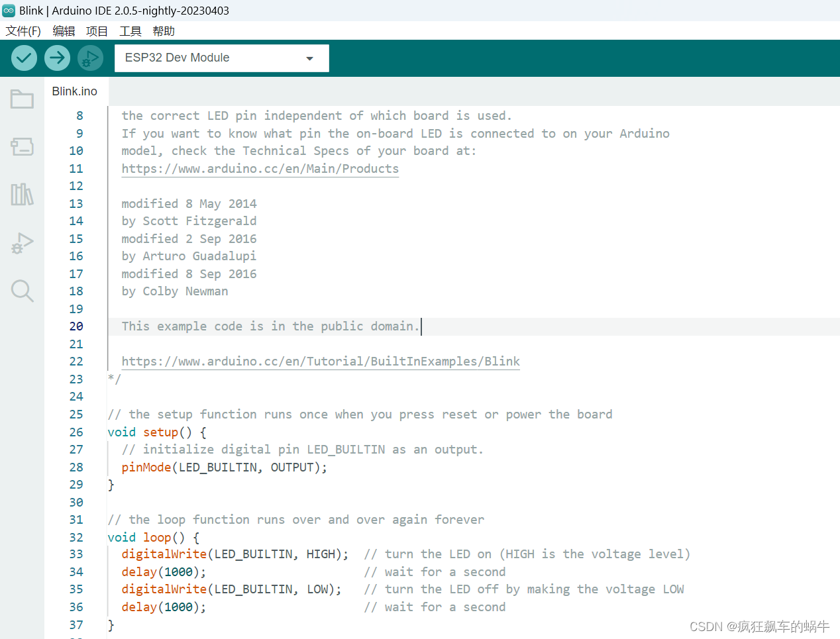Click 'digitalWrite(LED_BUILTIN, LOW);' statement
The height and width of the screenshot is (639, 840).
[x=232, y=589]
